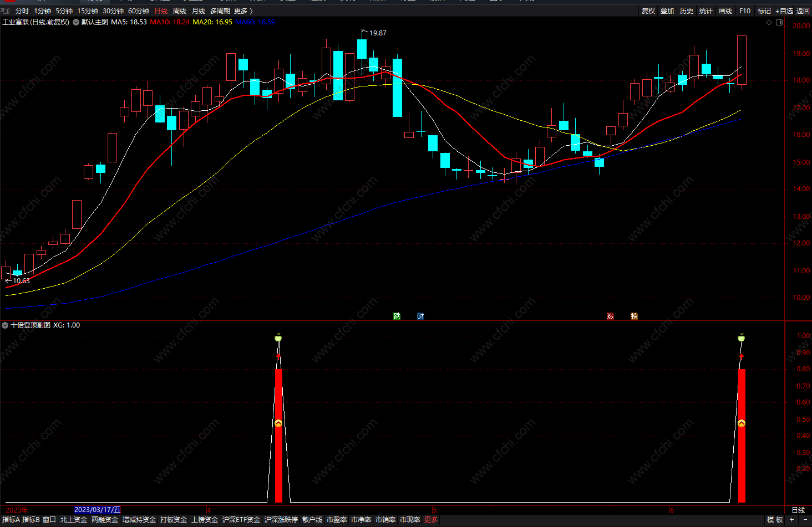812x527 pixels.
Task: Click the orange 榜 event marker
Action: 634,316
